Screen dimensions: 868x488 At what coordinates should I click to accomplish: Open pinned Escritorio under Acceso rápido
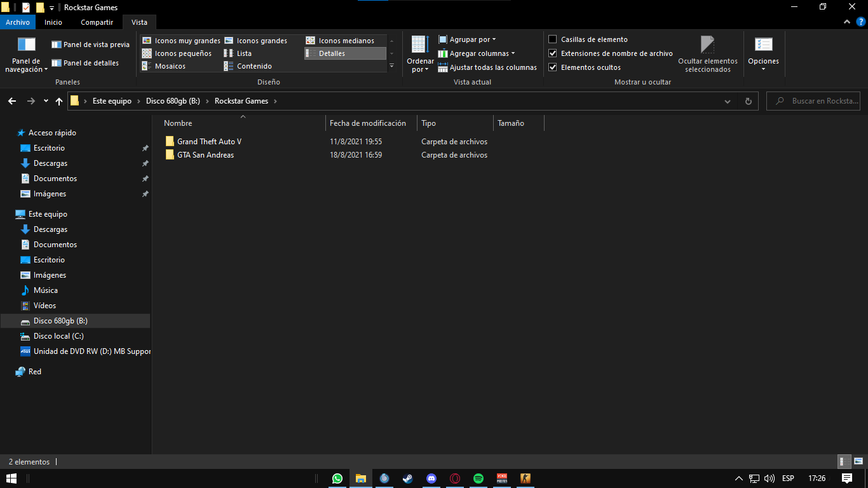click(x=49, y=148)
